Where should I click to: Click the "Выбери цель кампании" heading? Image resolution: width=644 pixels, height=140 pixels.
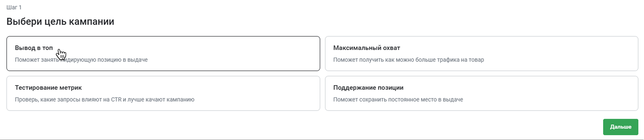click(60, 22)
